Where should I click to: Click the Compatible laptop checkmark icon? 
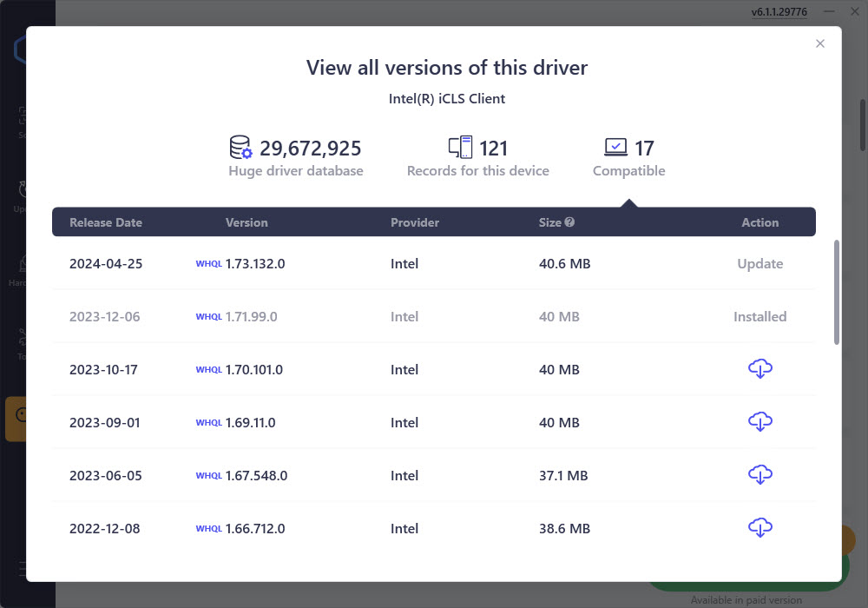click(x=615, y=148)
